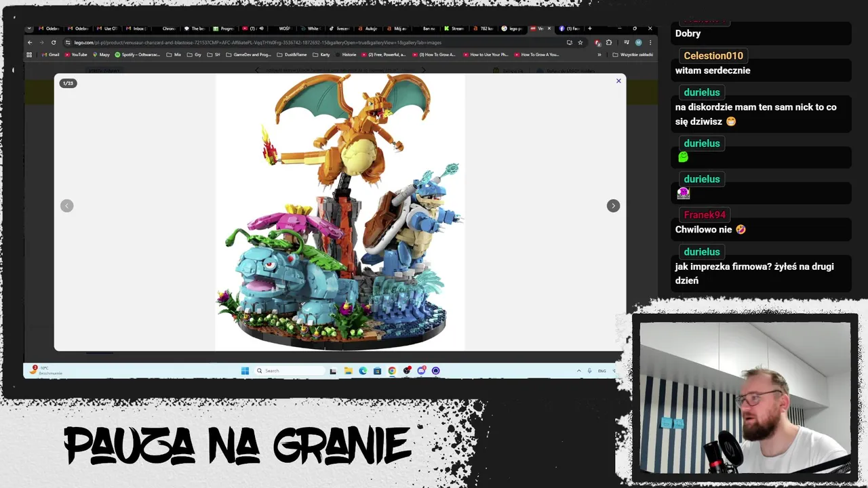Image resolution: width=868 pixels, height=488 pixels.
Task: Open Microsoft Edge from the taskbar
Action: [x=363, y=371]
